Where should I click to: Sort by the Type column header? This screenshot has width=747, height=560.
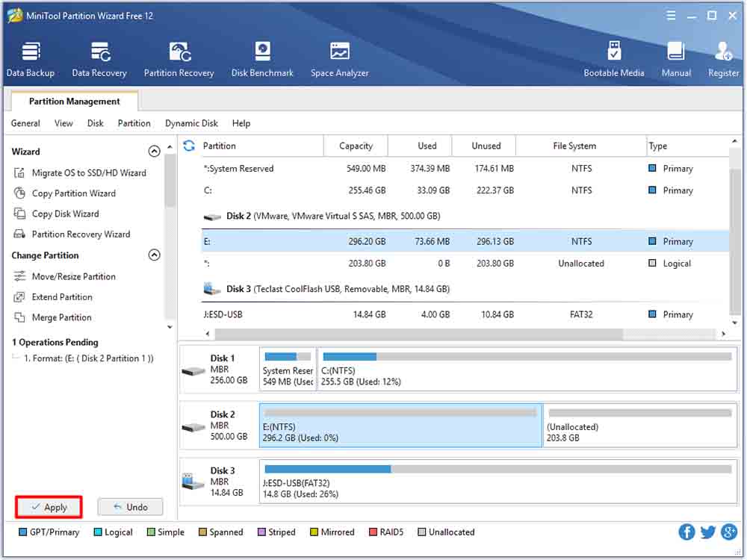point(687,146)
